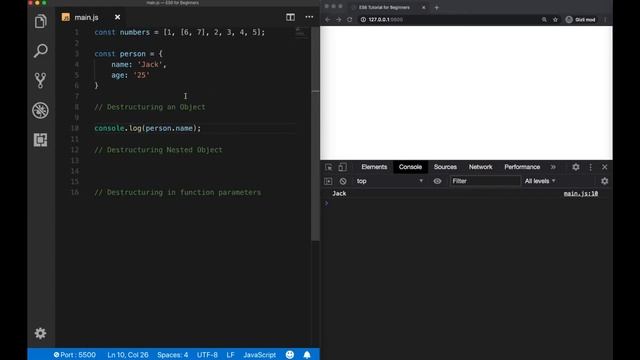Click the Destructuring in function parameters comment
This screenshot has width=640, height=360.
click(178, 192)
